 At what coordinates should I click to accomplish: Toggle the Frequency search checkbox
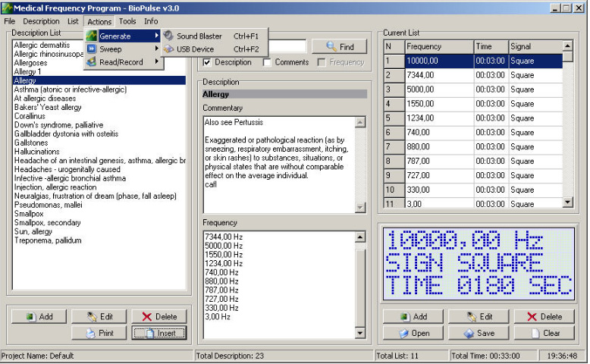click(322, 62)
